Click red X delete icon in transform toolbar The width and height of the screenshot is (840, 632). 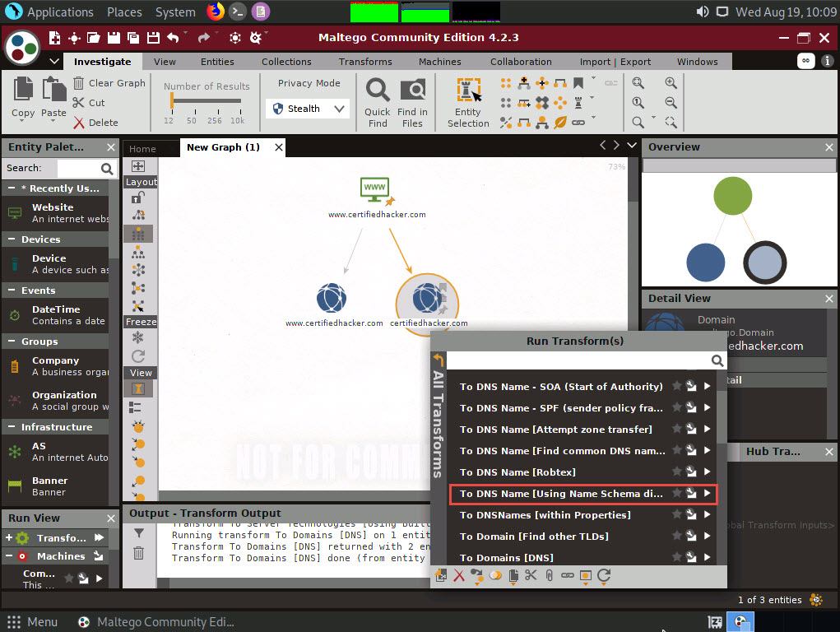click(x=459, y=576)
